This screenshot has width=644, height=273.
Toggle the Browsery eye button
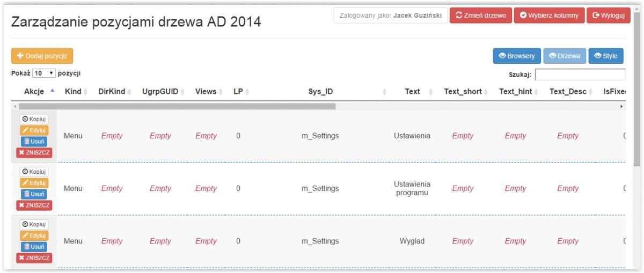click(517, 56)
